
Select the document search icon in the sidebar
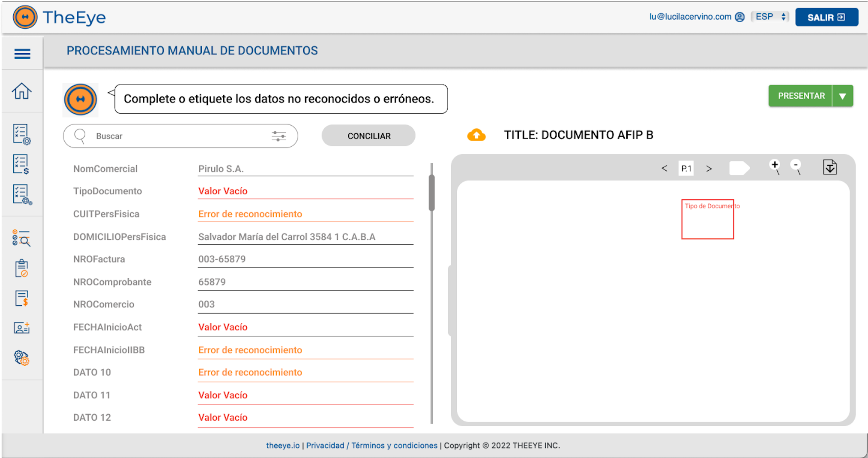[x=21, y=239]
